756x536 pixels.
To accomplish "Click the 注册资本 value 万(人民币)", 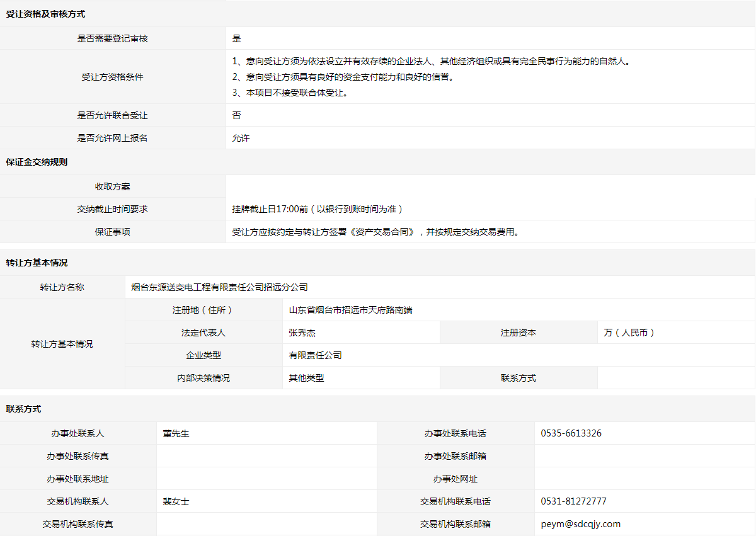I will [629, 333].
